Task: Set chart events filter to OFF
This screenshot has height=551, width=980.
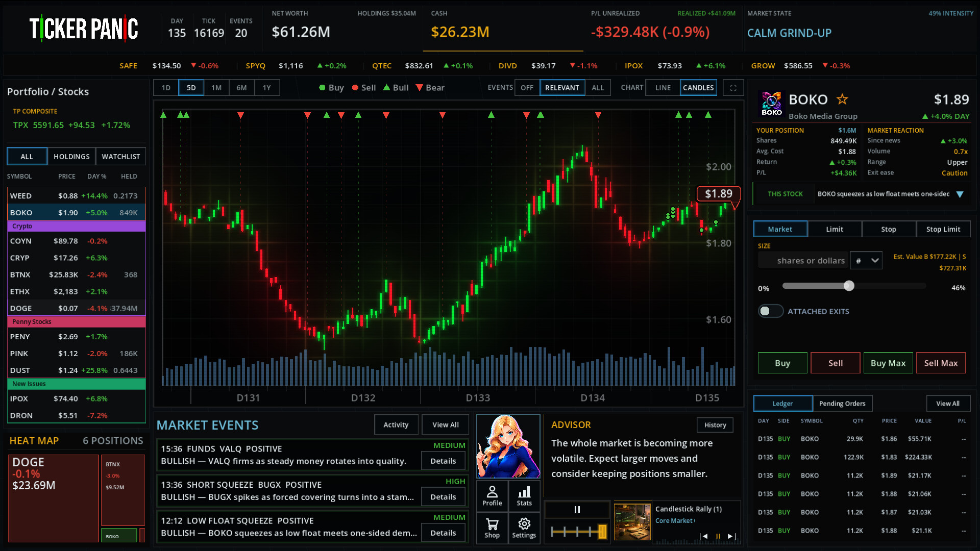Action: point(527,88)
